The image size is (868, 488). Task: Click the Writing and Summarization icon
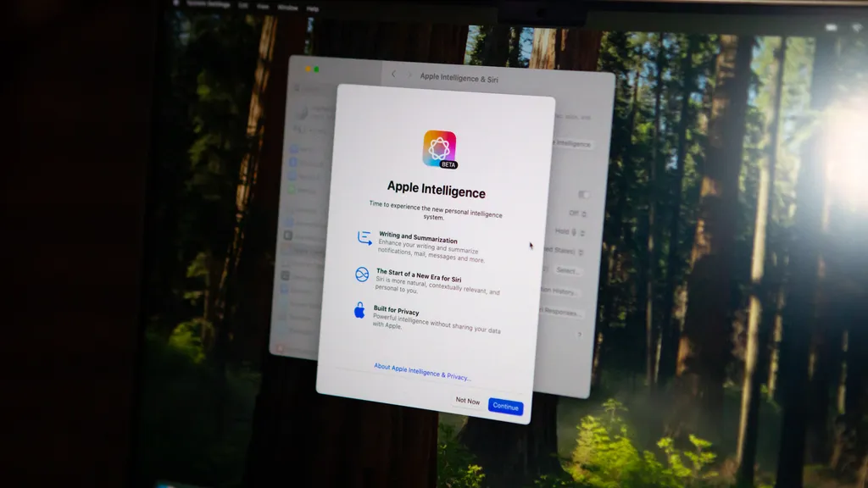364,238
